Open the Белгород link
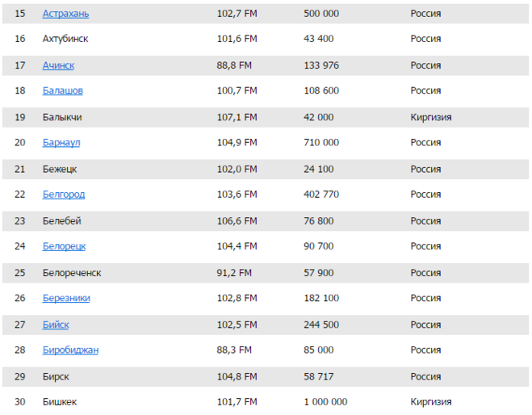This screenshot has height=415, width=532. click(x=63, y=195)
